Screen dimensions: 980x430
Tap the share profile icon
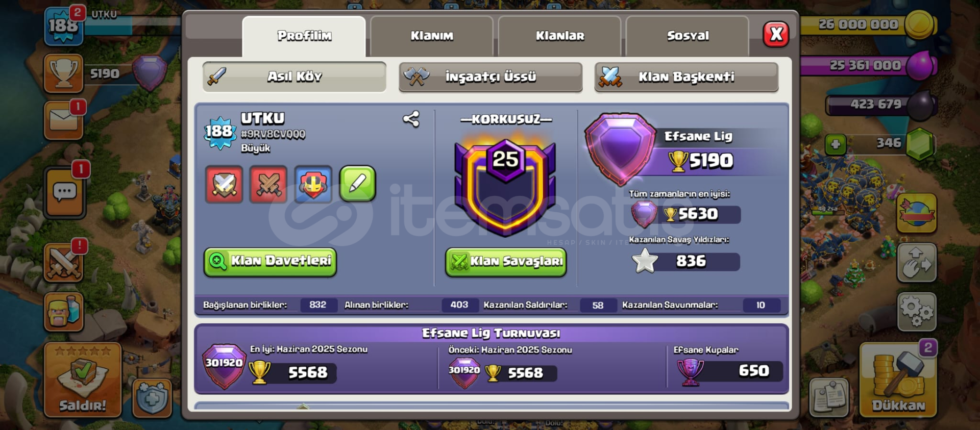[x=411, y=119]
